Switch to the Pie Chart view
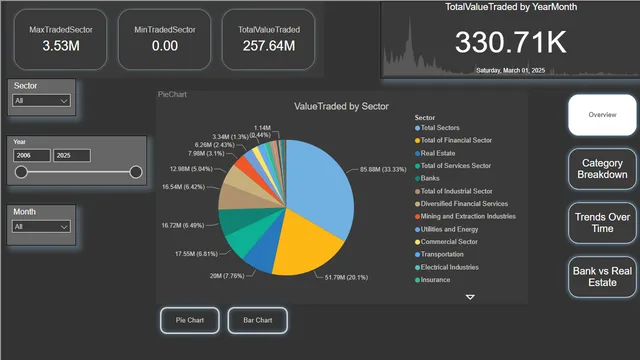The image size is (640, 360). coord(190,320)
